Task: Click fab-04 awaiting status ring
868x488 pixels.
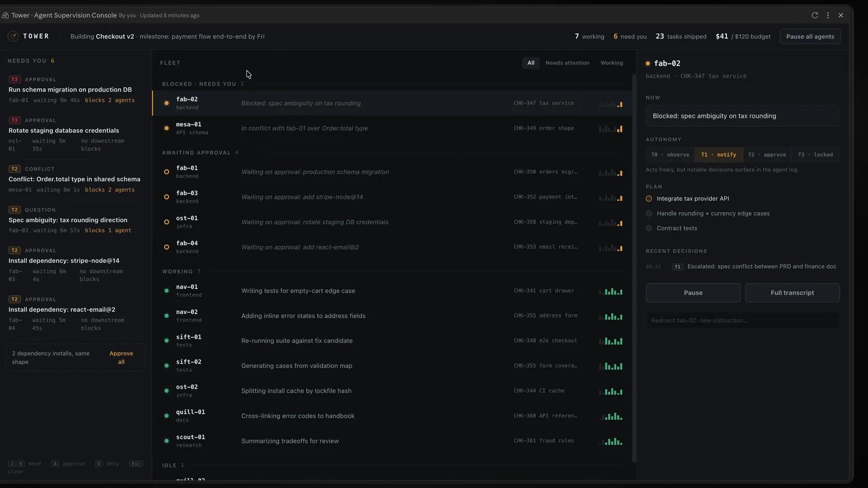Action: coord(167,247)
